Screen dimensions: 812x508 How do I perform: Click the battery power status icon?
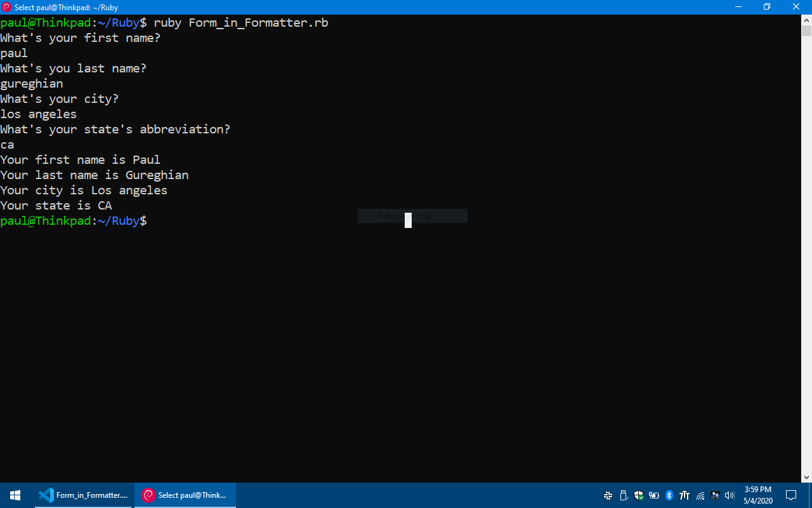(654, 495)
